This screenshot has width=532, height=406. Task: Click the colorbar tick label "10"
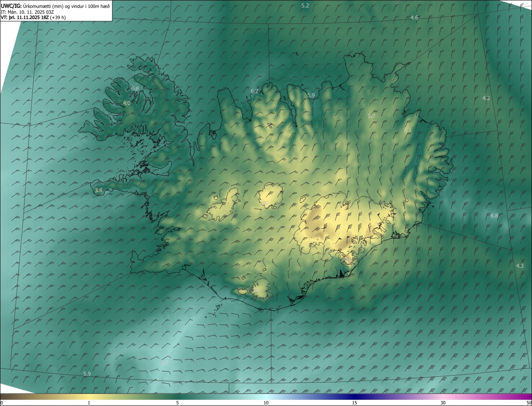266,403
